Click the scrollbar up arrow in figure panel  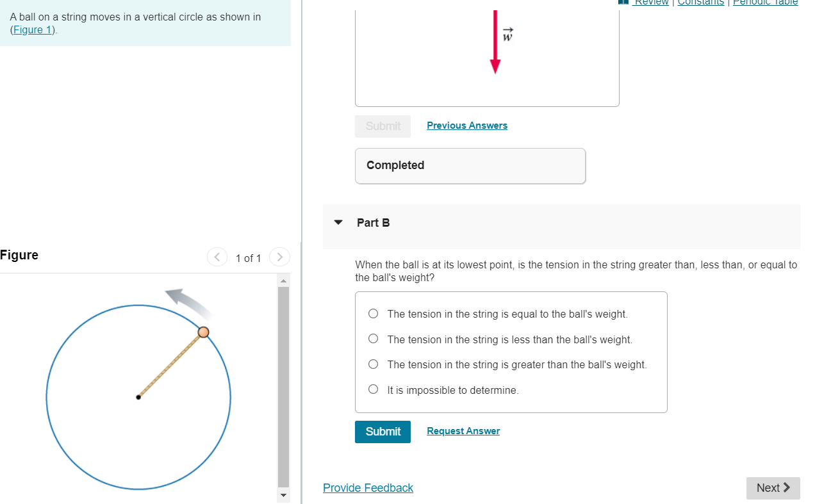[x=283, y=280]
